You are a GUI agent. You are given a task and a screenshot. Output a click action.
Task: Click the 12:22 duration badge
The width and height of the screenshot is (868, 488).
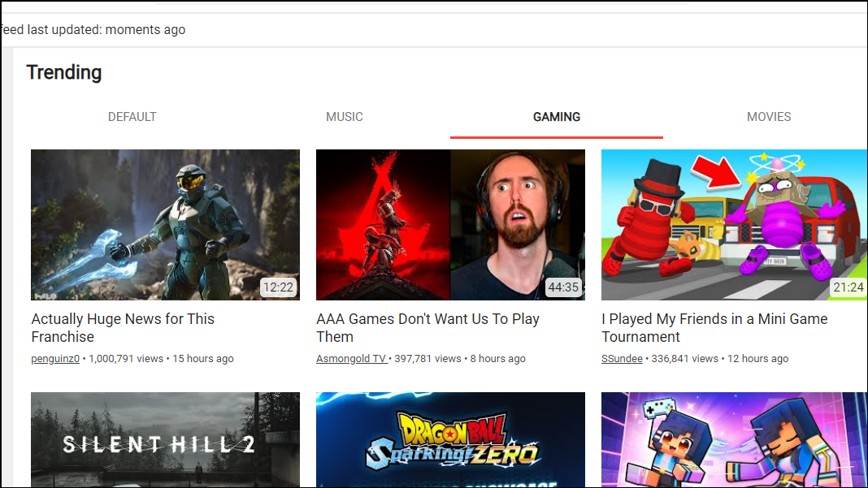(x=278, y=287)
